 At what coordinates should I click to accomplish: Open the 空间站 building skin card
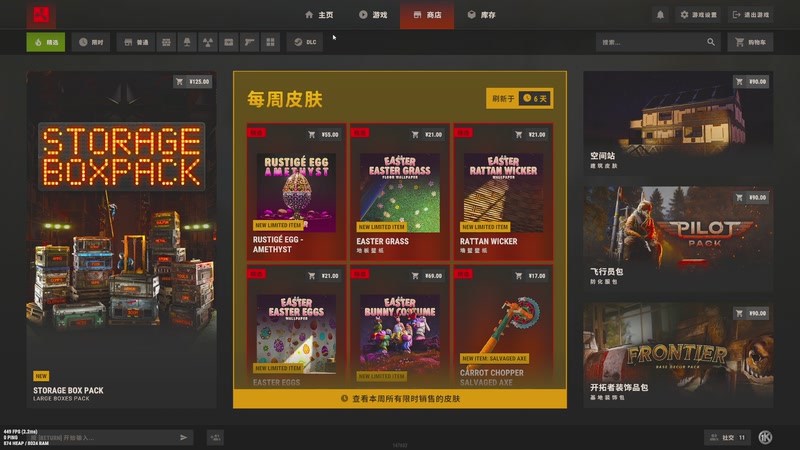tap(678, 123)
